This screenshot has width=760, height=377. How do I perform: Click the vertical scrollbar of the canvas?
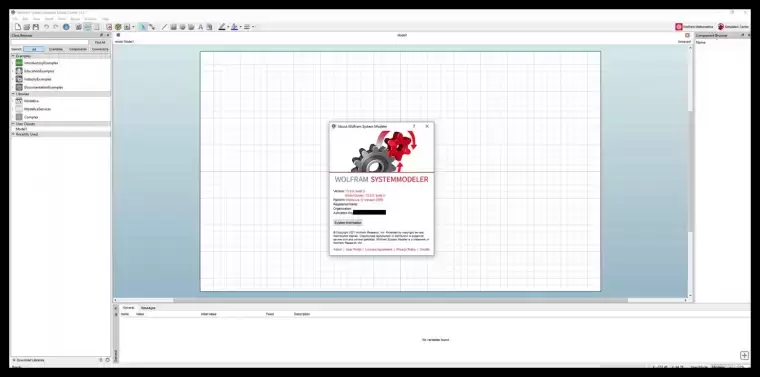point(690,172)
